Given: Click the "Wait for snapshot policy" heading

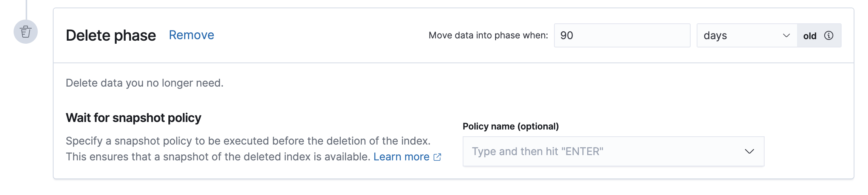Looking at the screenshot, I should tap(133, 118).
